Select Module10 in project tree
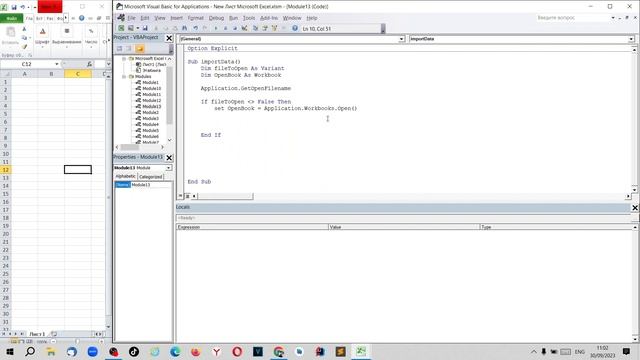 coord(151,88)
